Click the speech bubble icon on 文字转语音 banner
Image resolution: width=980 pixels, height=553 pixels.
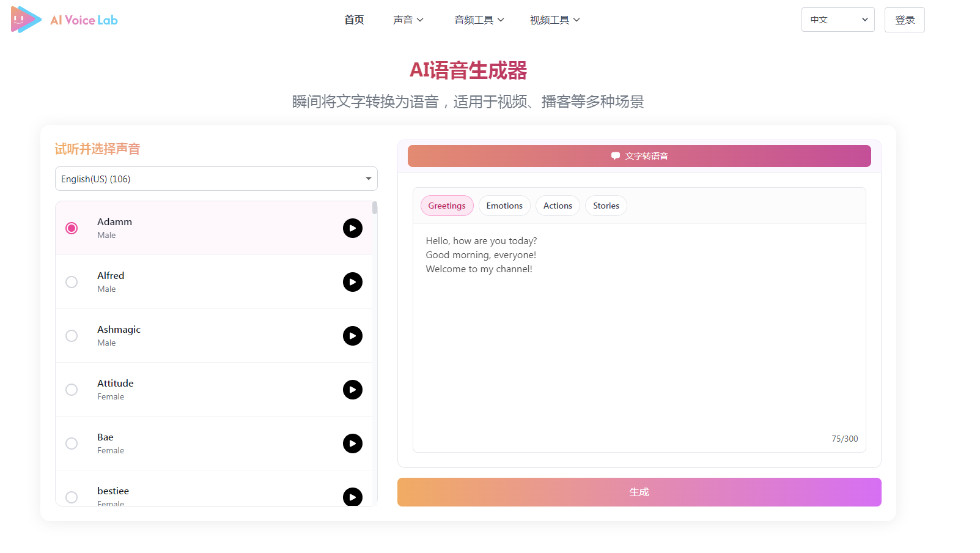[x=615, y=155]
